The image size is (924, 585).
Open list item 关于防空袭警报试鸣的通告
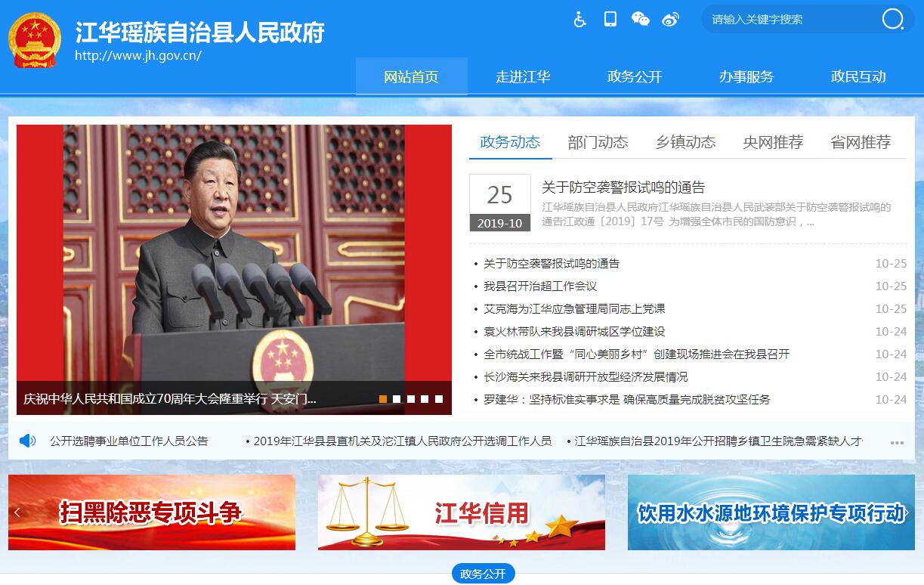(552, 264)
